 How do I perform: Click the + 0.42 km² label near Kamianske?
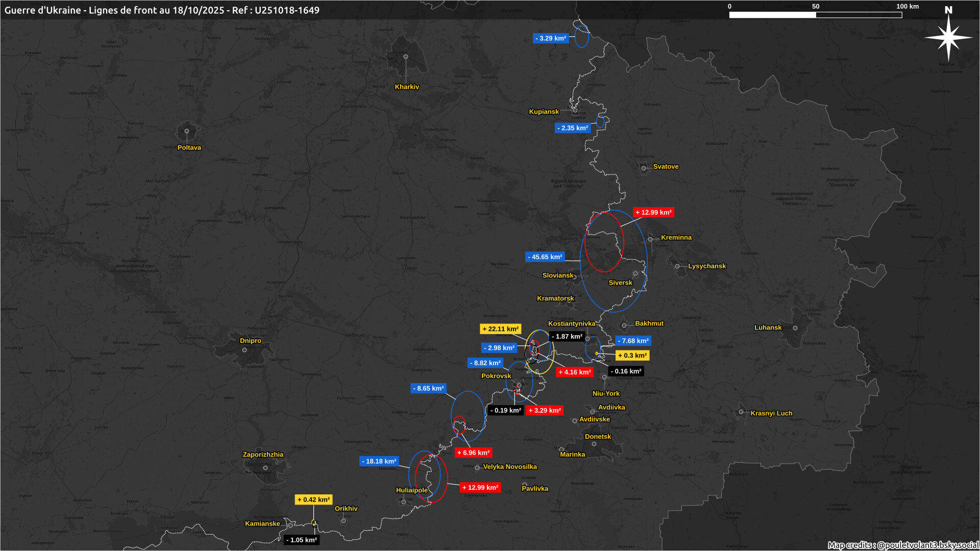click(313, 499)
